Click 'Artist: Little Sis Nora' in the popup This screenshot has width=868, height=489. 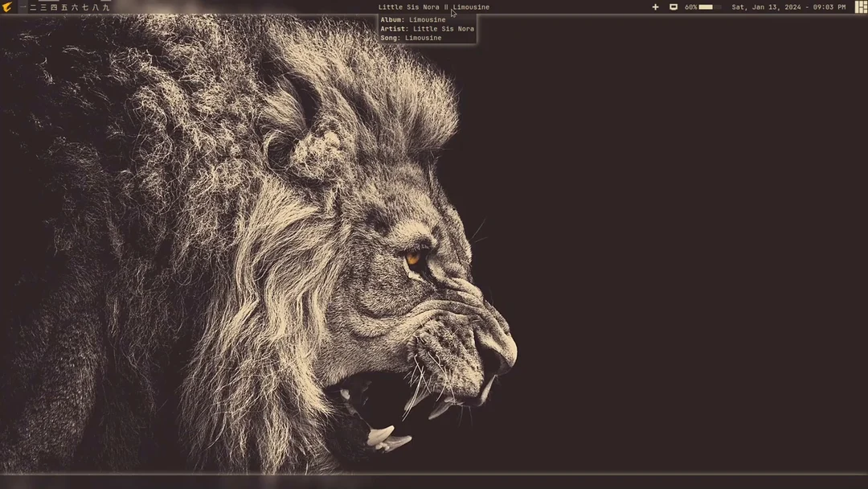[427, 28]
